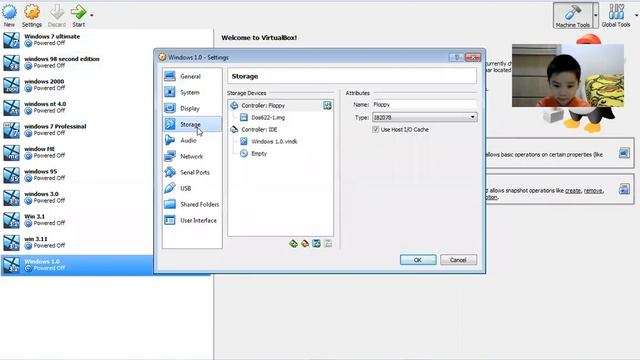Open the controller Type dropdown
The width and height of the screenshot is (640, 360).
[424, 117]
